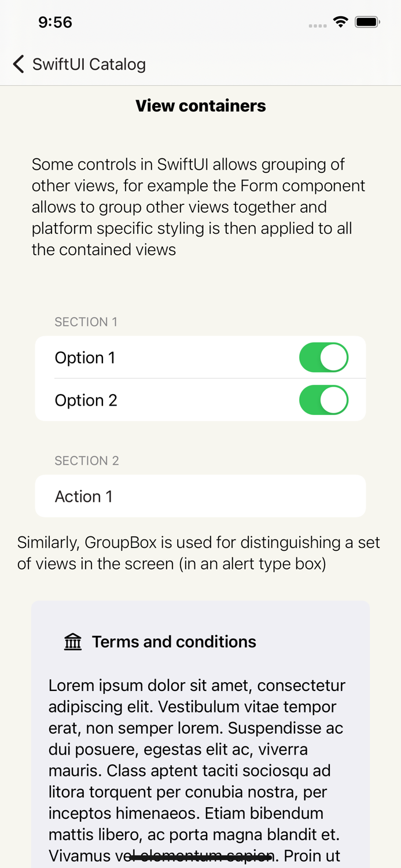This screenshot has height=868, width=401.
Task: Tap the Terms and conditions heading
Action: tap(174, 641)
